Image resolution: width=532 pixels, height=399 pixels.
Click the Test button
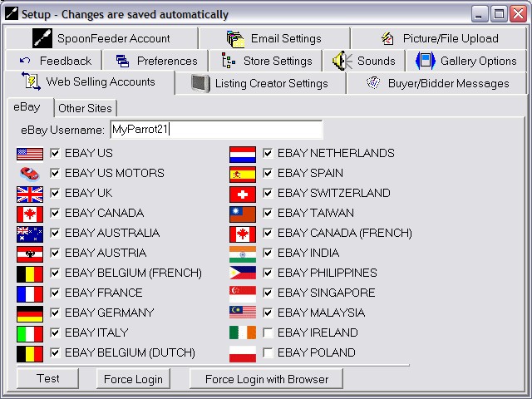pyautogui.click(x=47, y=378)
